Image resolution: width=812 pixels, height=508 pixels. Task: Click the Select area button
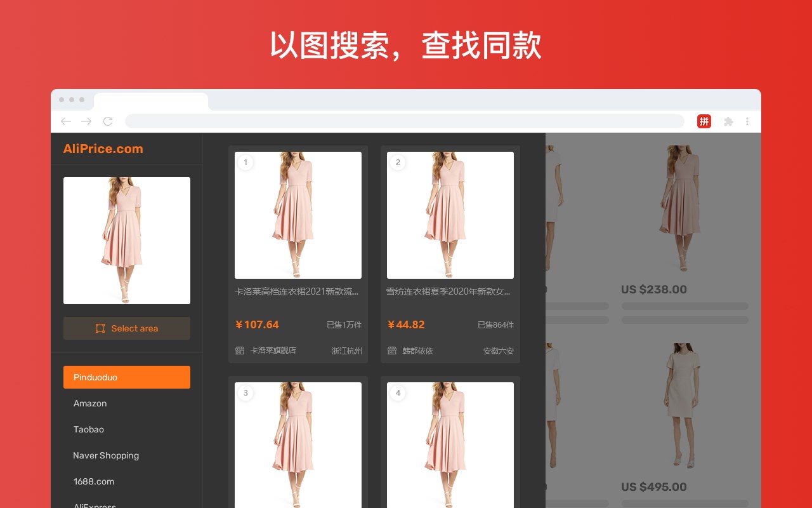pyautogui.click(x=127, y=328)
